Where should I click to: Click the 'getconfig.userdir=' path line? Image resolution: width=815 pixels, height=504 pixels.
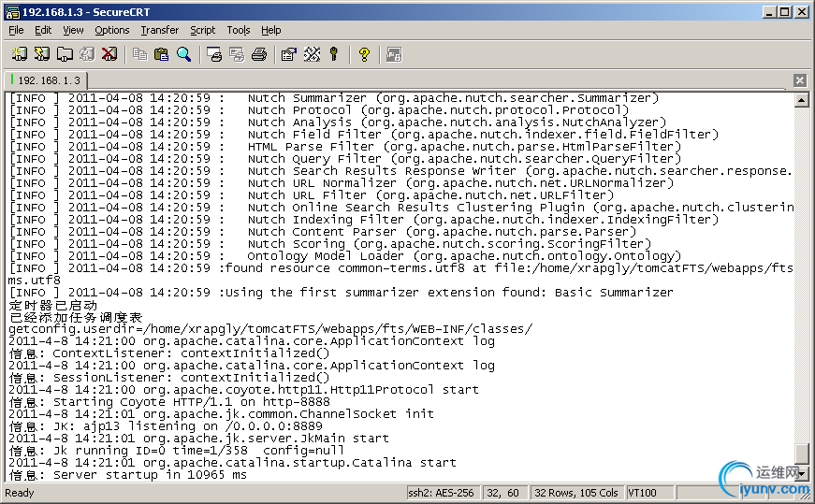(270, 329)
